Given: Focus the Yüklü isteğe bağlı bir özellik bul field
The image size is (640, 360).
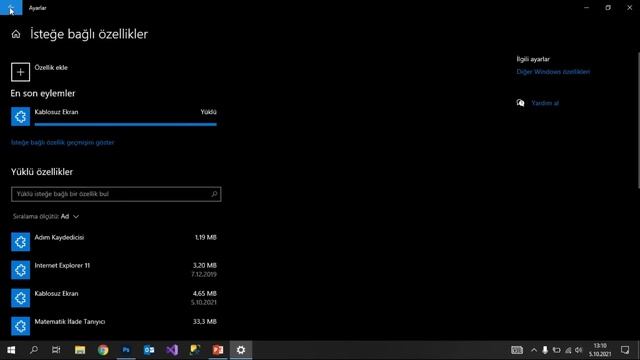Looking at the screenshot, I should click(116, 194).
